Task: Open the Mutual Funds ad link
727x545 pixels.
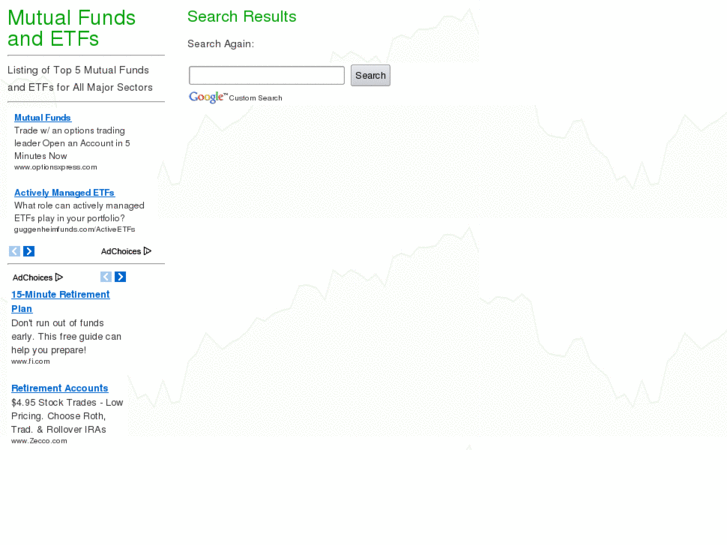Action: click(x=42, y=118)
